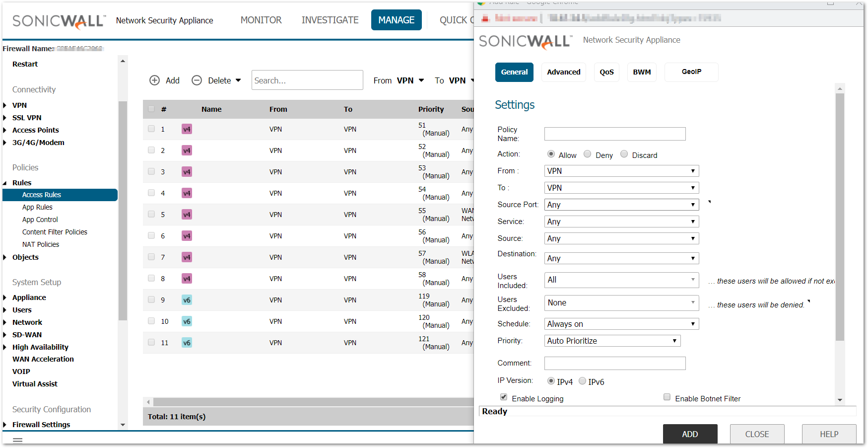
Task: Switch to the Advanced tab
Action: click(564, 72)
